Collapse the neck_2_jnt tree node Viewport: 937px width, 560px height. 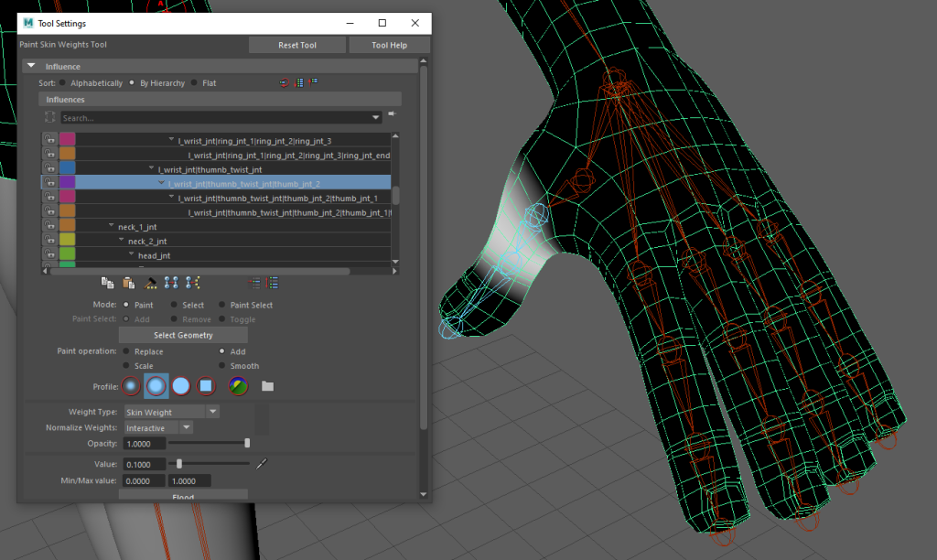(122, 241)
